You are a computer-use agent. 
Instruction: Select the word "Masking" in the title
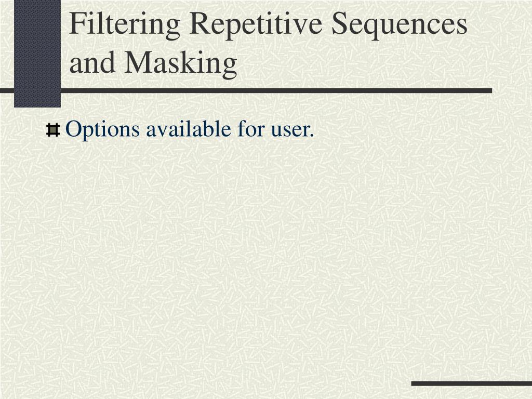click(x=181, y=63)
